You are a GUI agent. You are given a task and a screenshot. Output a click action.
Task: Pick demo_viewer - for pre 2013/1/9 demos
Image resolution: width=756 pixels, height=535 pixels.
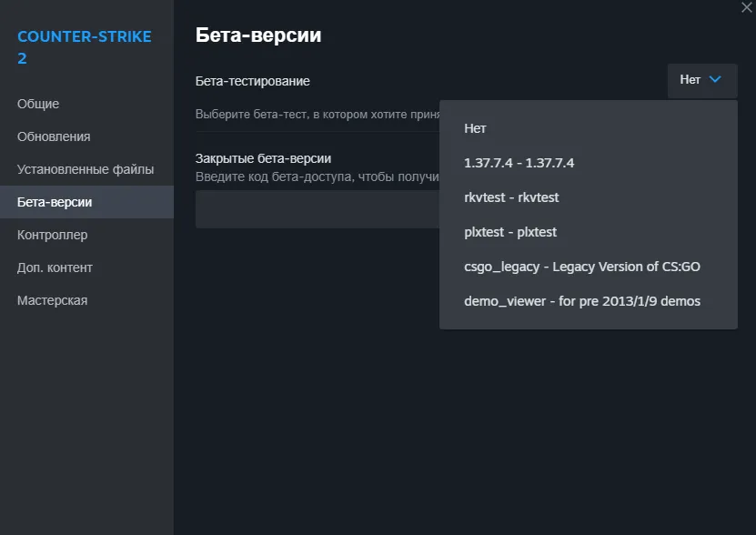pos(589,301)
